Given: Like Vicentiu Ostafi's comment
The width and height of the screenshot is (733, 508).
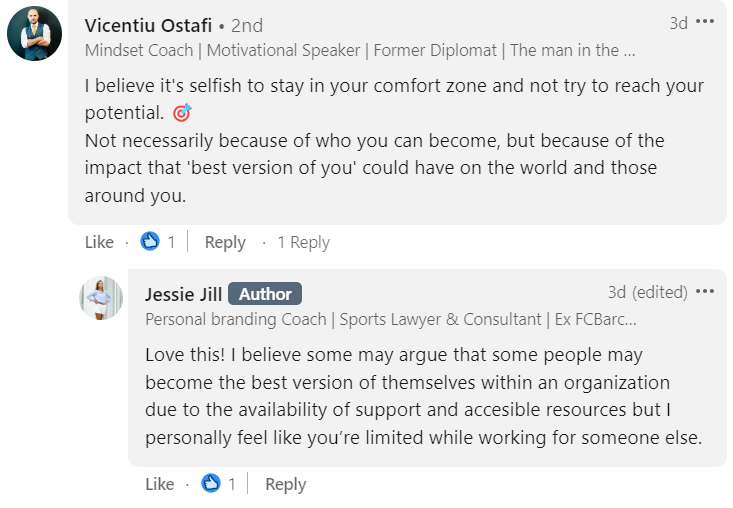Looking at the screenshot, I should point(99,242).
